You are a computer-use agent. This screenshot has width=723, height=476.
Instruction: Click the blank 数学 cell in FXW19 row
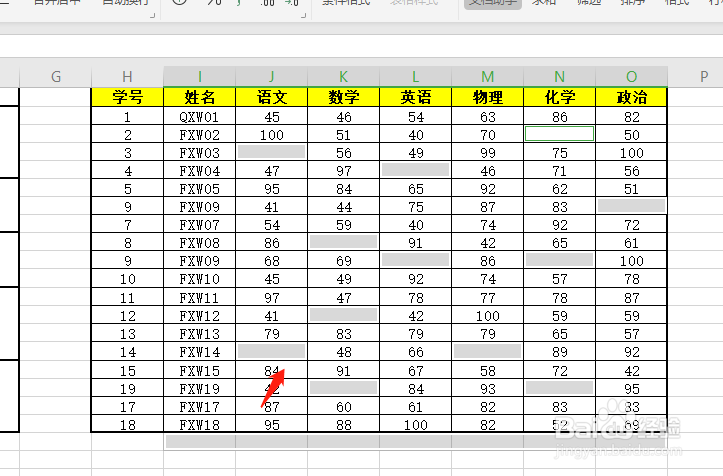(344, 388)
